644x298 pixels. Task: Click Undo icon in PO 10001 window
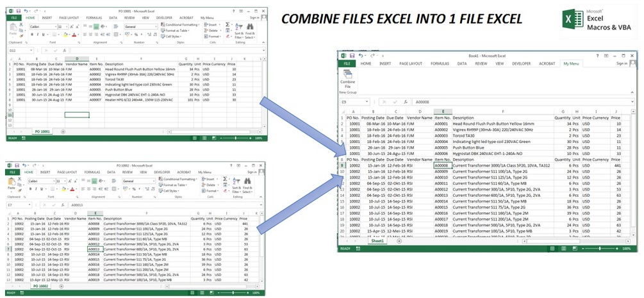[26, 11]
